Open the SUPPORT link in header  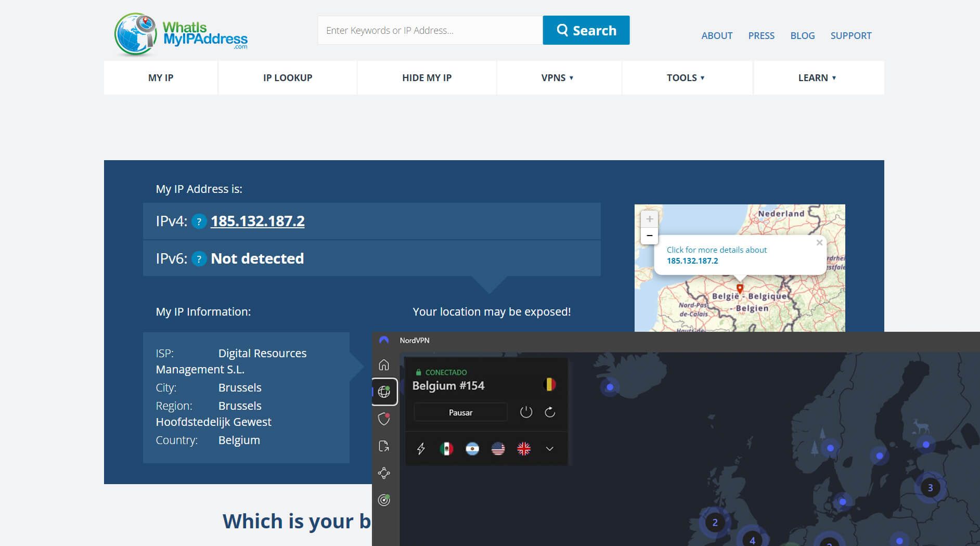pos(851,35)
